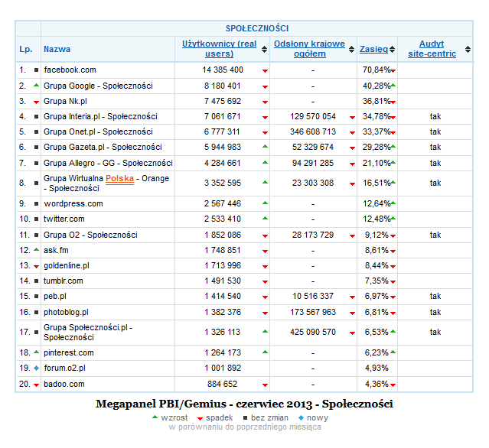Click sort arrow next to Użytkownicy header
The height and width of the screenshot is (448, 489).
[265, 50]
